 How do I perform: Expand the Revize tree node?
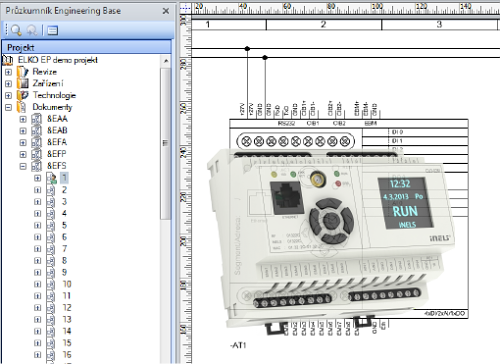click(9, 72)
